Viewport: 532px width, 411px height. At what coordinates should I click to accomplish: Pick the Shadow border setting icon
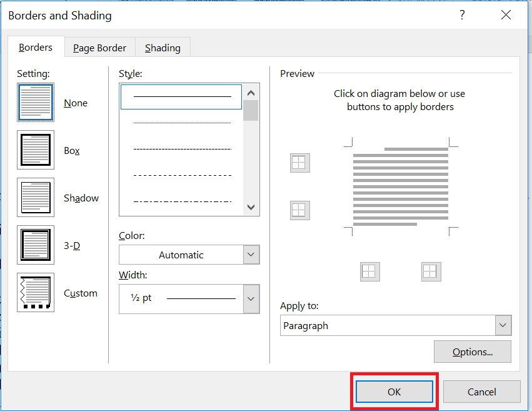click(x=36, y=197)
